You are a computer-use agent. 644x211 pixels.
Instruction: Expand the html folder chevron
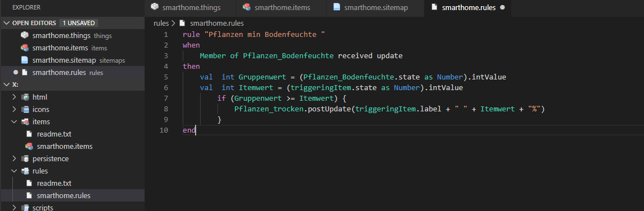click(15, 97)
